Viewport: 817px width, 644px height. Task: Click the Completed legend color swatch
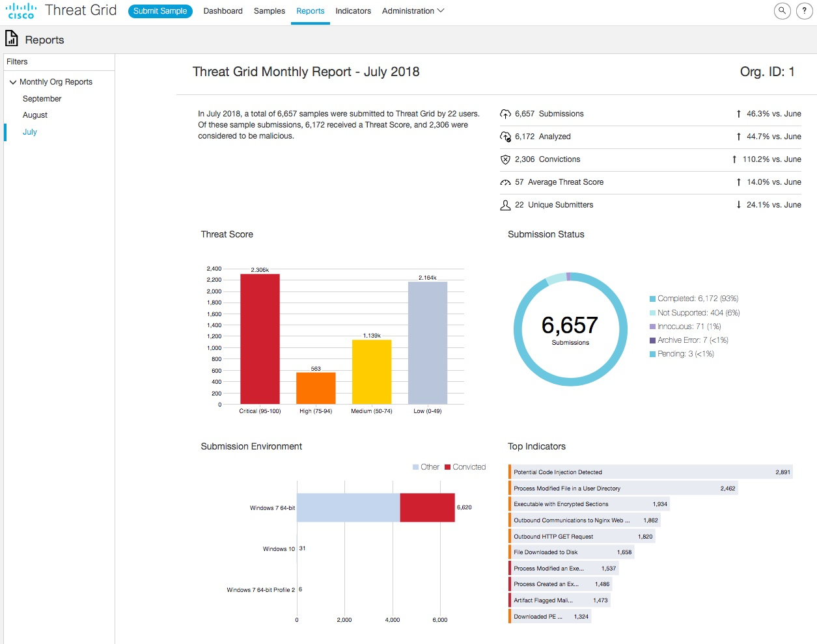652,299
